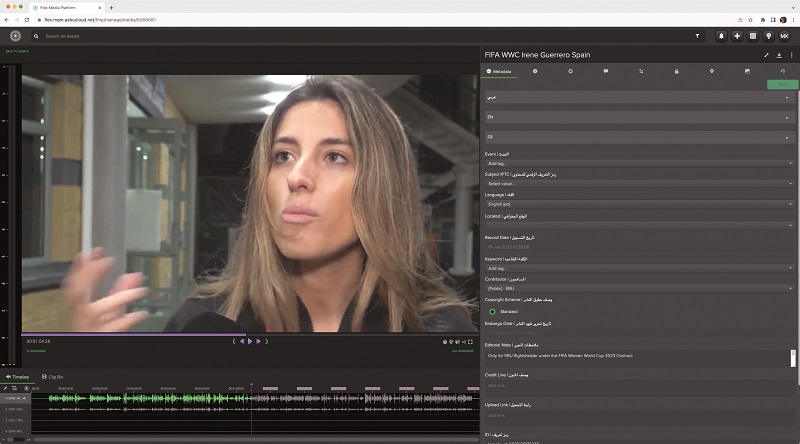Set the mark-in bracket point
This screenshot has width=800, height=444.
tap(234, 341)
